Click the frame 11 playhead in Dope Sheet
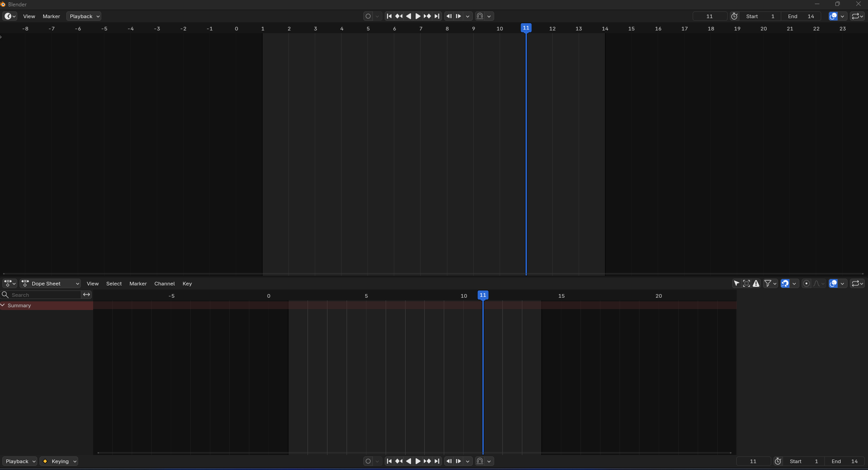The height and width of the screenshot is (470, 868). pyautogui.click(x=483, y=295)
